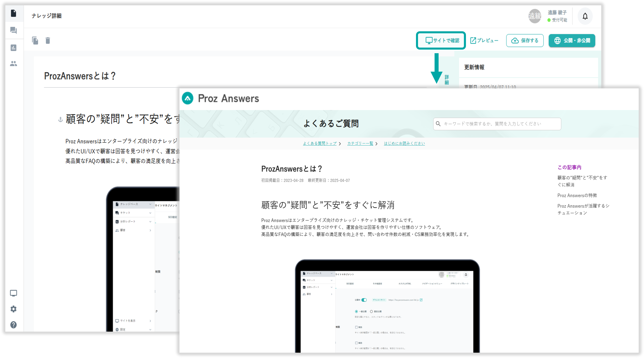The height and width of the screenshot is (358, 644).
Task: Check the first 無効 checkbox
Action: click(x=356, y=327)
